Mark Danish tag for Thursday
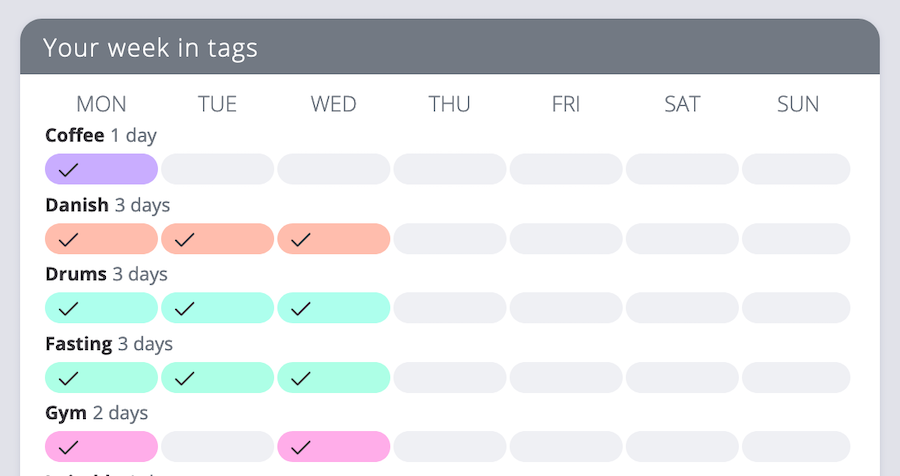900x476 pixels. coord(450,238)
